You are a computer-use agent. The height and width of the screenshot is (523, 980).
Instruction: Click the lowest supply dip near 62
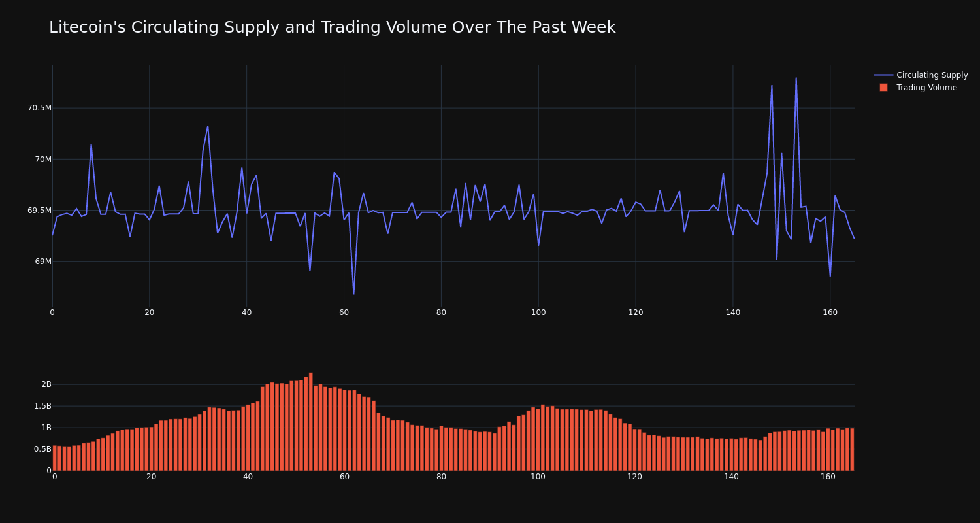[x=353, y=294]
